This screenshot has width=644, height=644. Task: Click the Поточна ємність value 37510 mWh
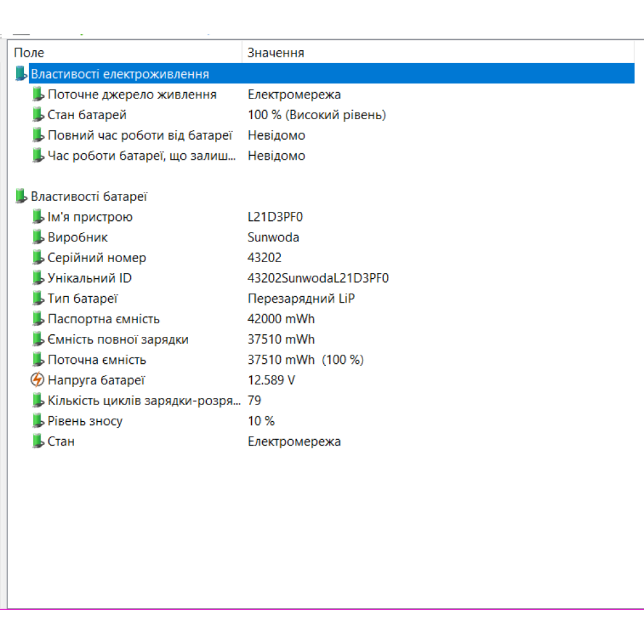point(281,360)
